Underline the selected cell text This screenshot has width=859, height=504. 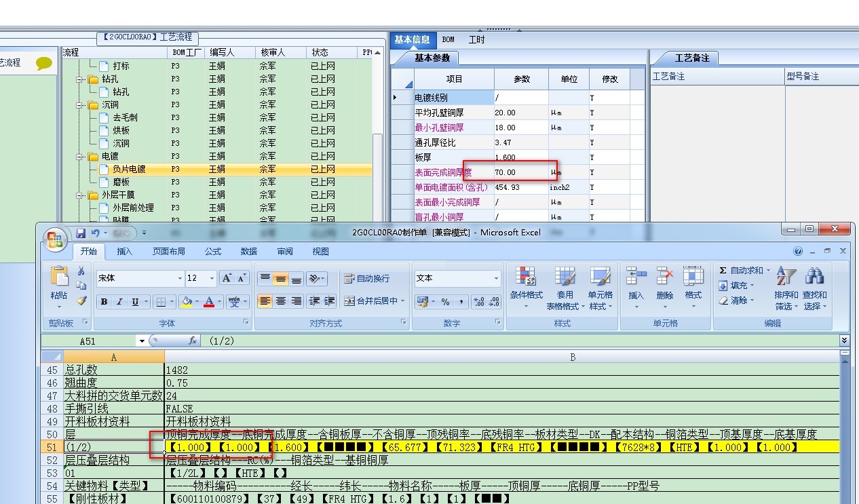pos(135,302)
